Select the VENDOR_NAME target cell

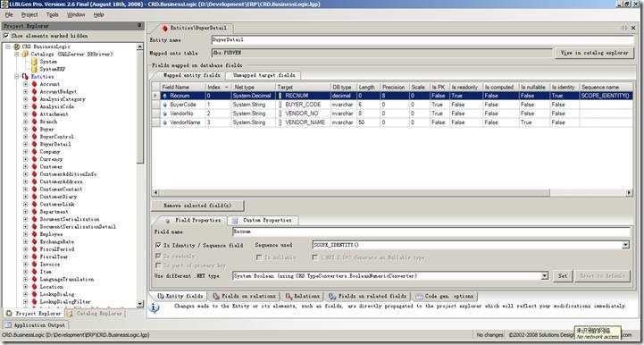click(303, 122)
